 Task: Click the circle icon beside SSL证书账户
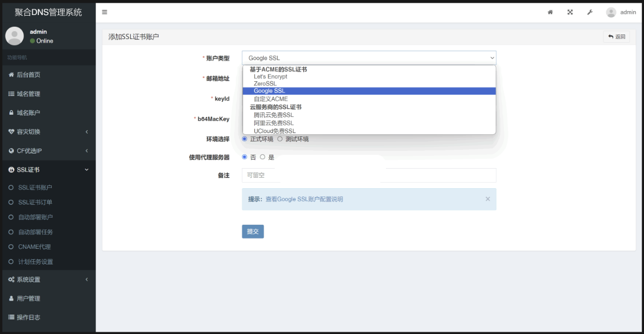pyautogui.click(x=11, y=188)
